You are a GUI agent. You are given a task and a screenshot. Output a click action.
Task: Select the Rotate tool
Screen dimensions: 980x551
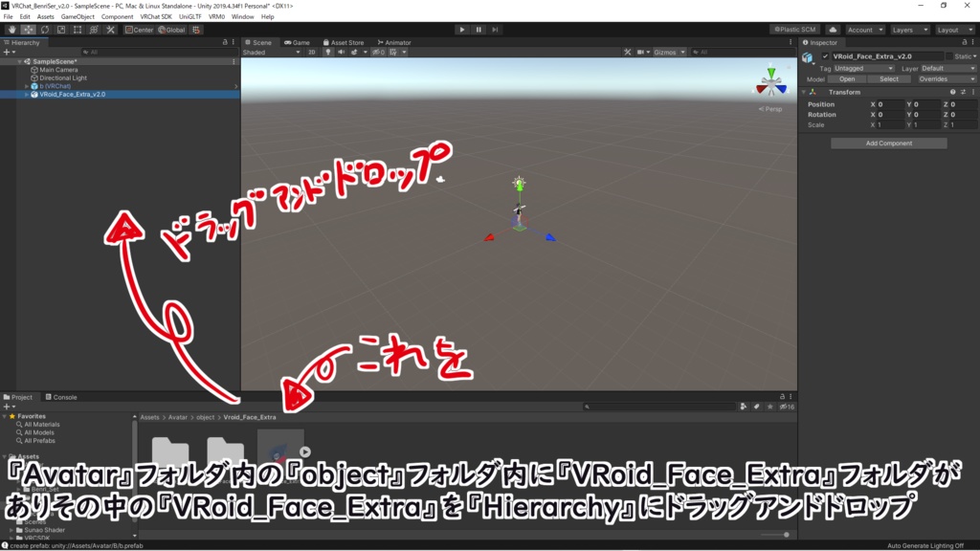click(x=44, y=29)
